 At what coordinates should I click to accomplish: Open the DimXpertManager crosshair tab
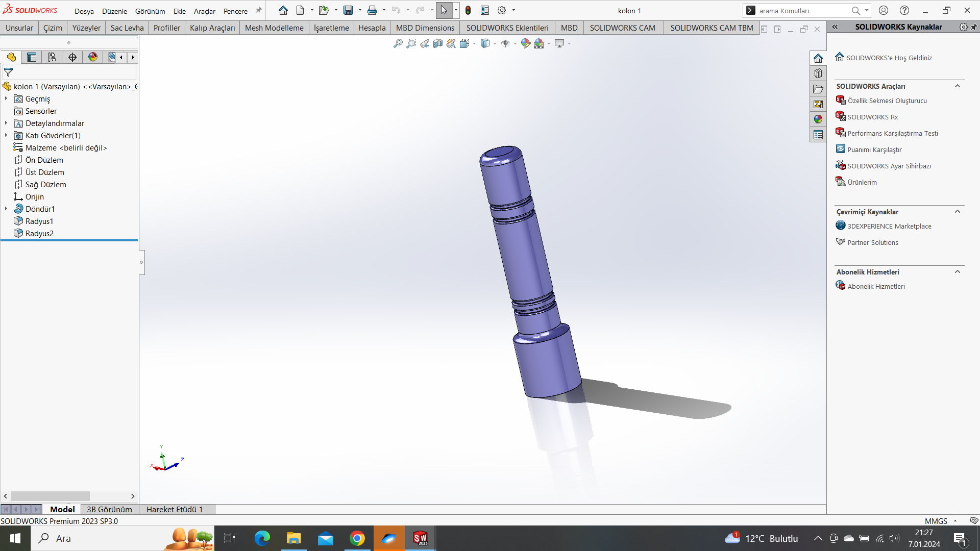(72, 57)
